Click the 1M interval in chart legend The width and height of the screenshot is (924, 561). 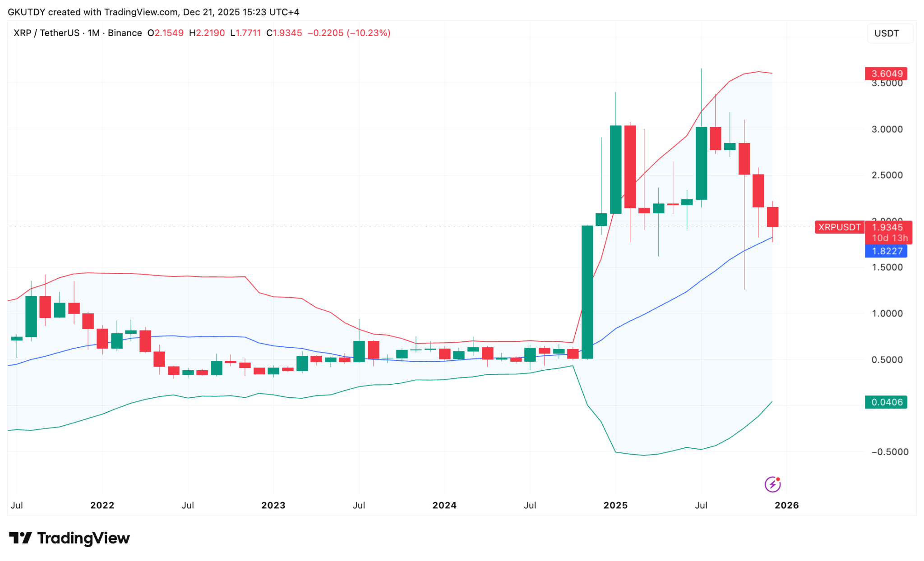(x=93, y=33)
